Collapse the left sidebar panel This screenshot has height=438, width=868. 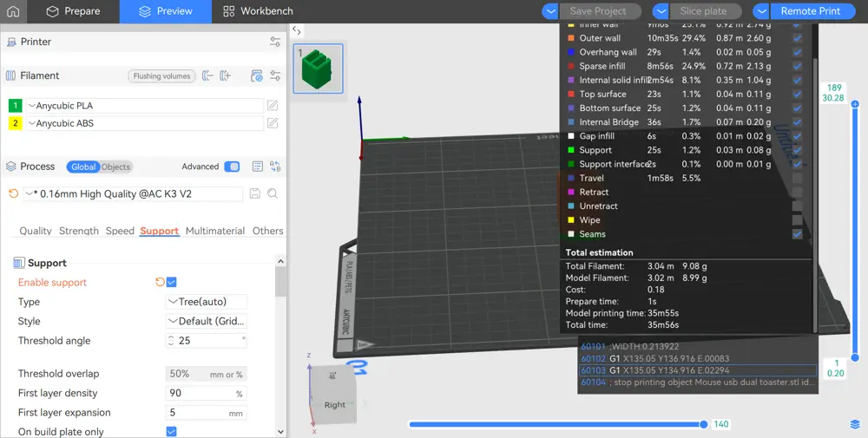pos(297,31)
